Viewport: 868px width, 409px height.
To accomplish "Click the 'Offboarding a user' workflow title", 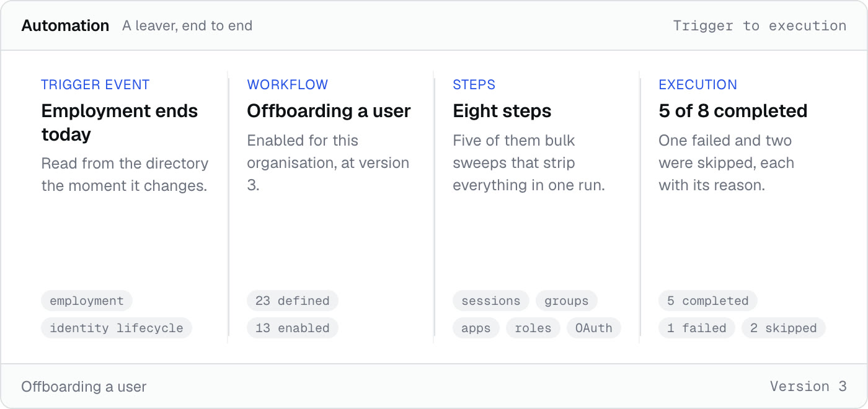I will pos(329,111).
